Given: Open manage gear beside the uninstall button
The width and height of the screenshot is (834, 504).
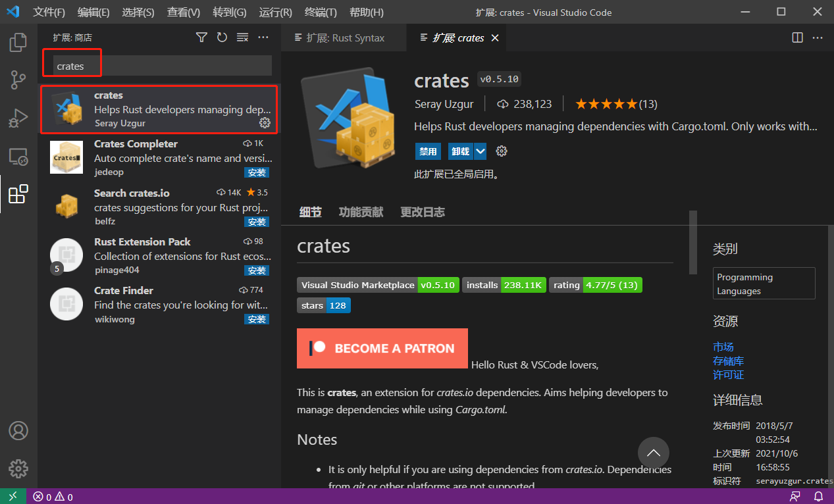Looking at the screenshot, I should 502,151.
